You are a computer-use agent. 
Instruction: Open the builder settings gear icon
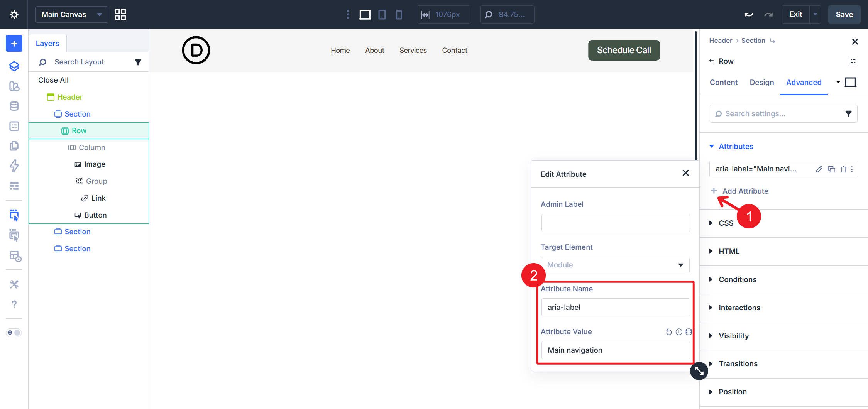pyautogui.click(x=14, y=15)
